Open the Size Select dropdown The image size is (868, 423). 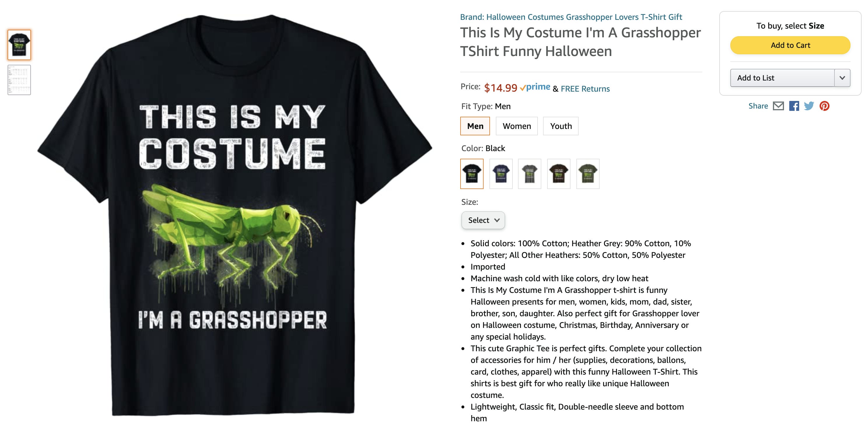[x=483, y=220]
